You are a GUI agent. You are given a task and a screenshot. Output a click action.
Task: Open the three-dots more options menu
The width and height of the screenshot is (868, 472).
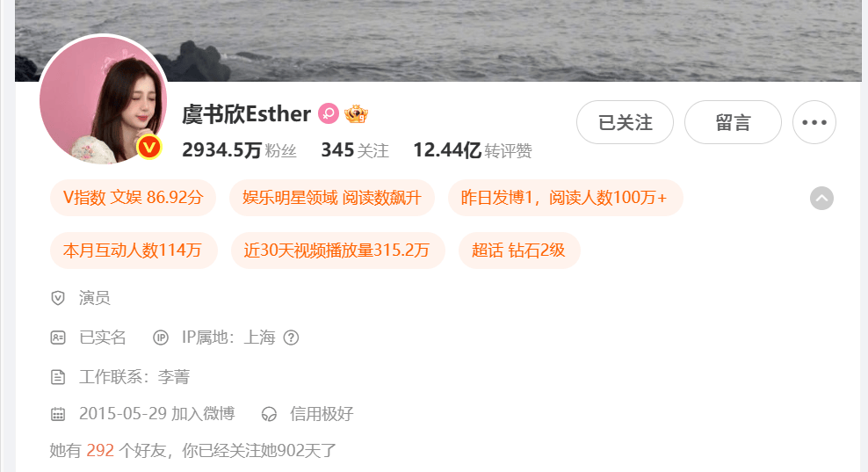814,122
